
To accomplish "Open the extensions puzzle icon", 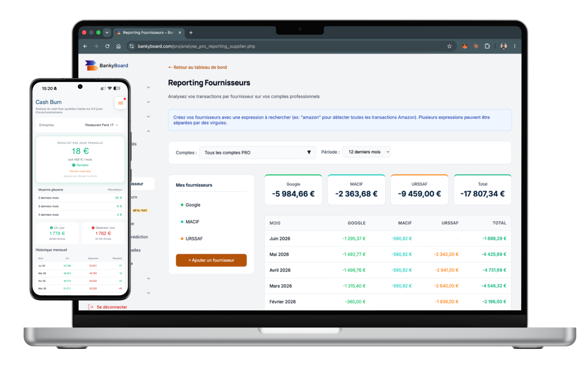I will pyautogui.click(x=487, y=46).
